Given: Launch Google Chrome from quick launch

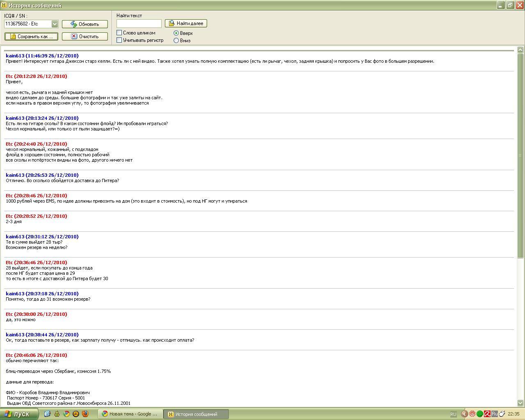Looking at the screenshot, I should [66, 414].
